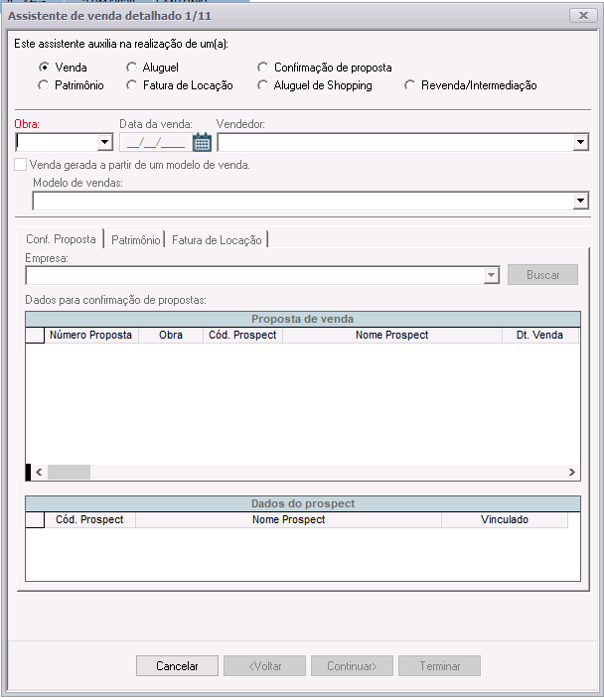Select Fatura de Locação radio option
This screenshot has height=700, width=604.
[x=131, y=85]
